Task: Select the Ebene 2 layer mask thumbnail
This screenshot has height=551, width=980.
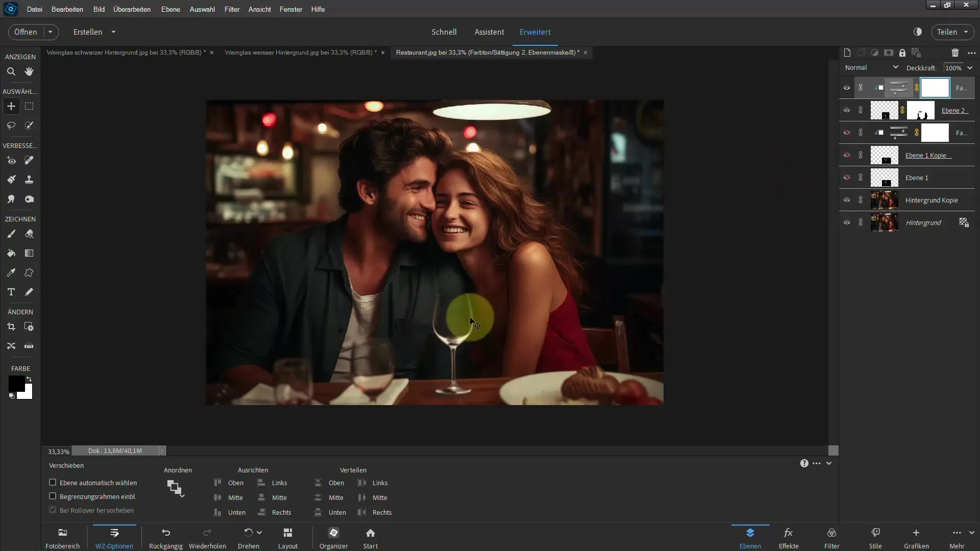Action: pyautogui.click(x=921, y=110)
